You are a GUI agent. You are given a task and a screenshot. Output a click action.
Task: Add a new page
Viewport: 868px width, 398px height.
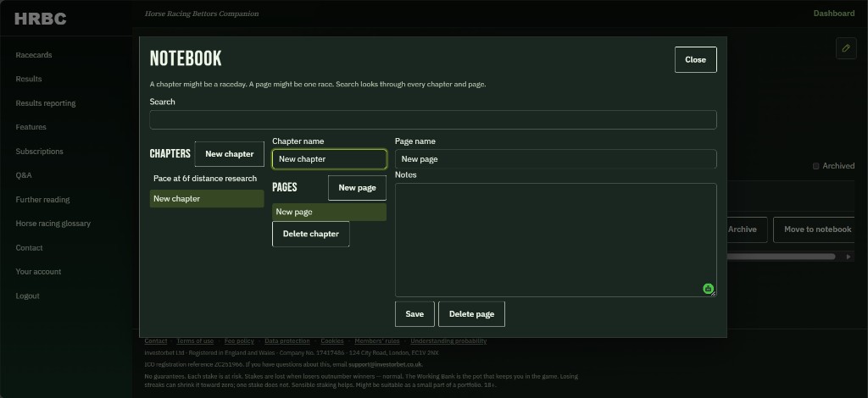click(357, 188)
